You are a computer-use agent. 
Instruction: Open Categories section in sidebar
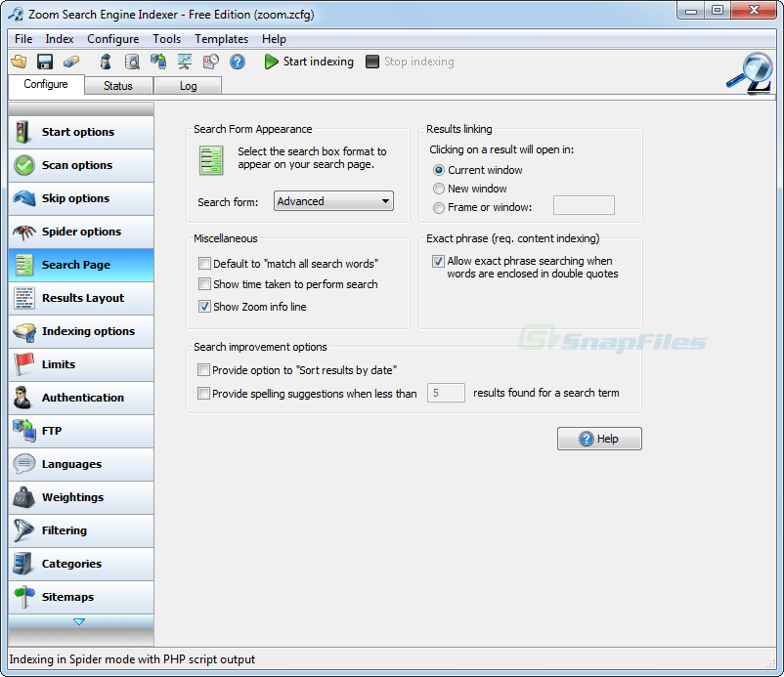(81, 565)
